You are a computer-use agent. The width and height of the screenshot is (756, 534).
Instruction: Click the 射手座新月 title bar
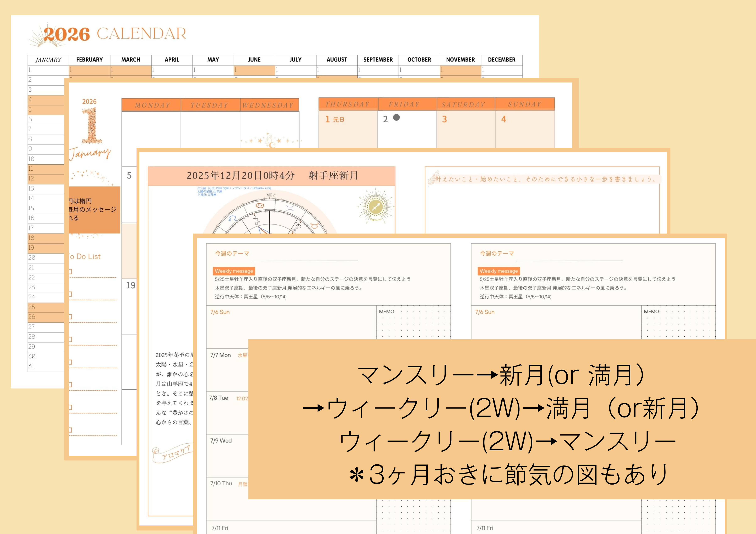pos(271,176)
